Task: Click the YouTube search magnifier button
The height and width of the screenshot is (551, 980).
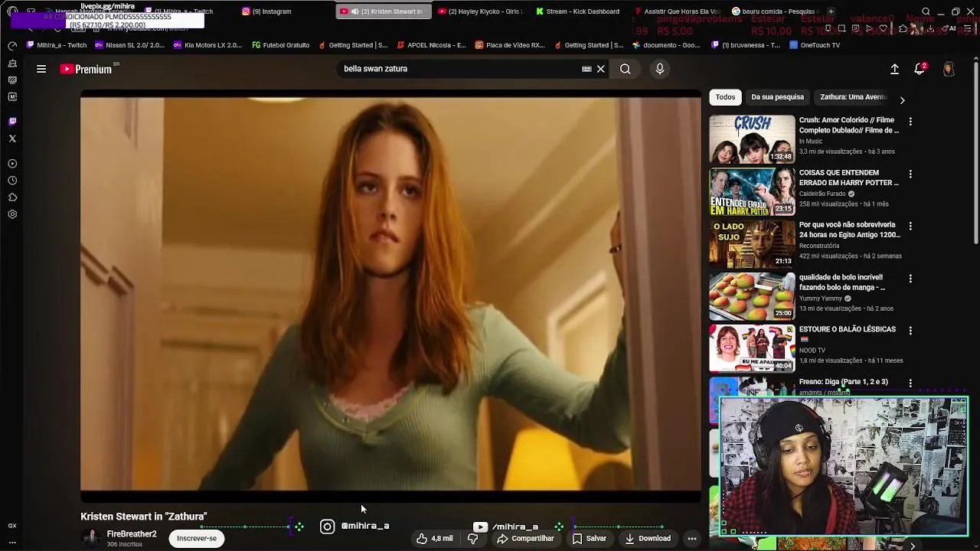Action: (626, 69)
